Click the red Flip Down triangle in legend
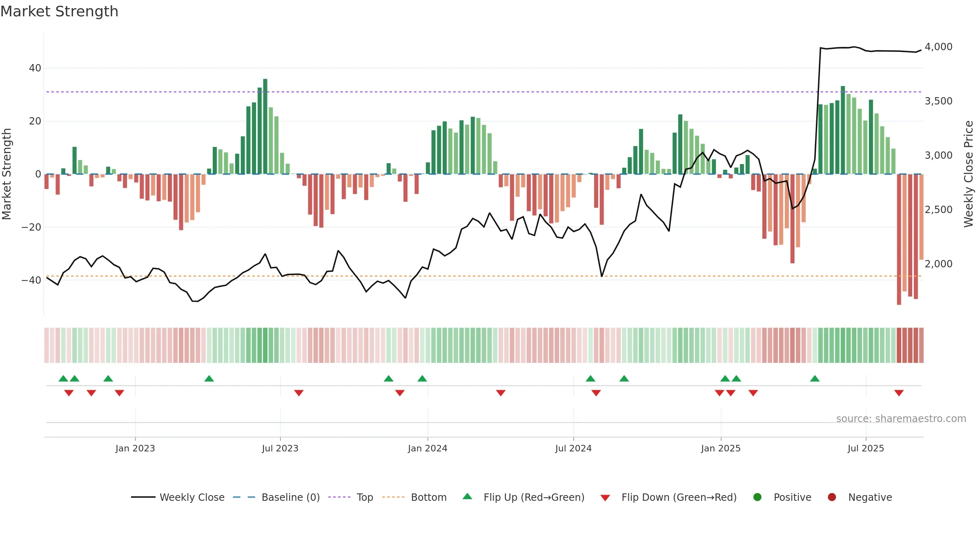 pyautogui.click(x=605, y=498)
